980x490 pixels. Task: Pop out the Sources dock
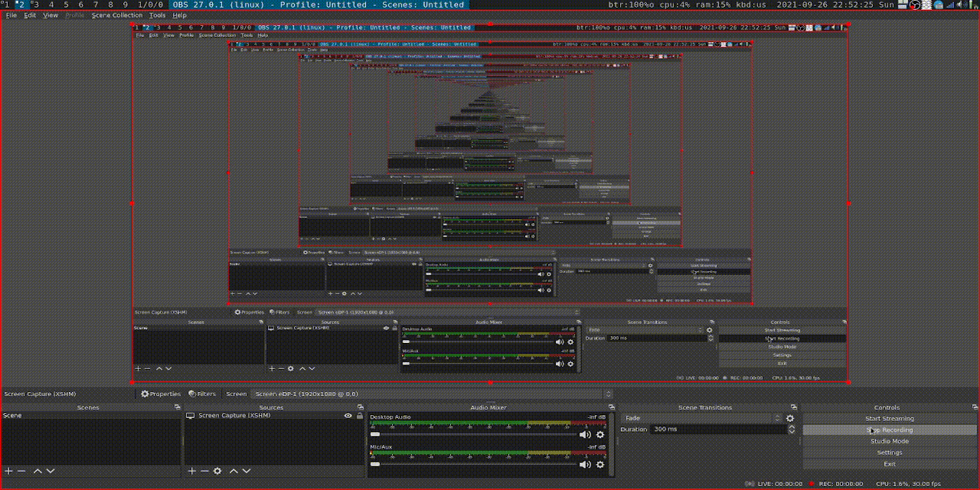[x=360, y=407]
